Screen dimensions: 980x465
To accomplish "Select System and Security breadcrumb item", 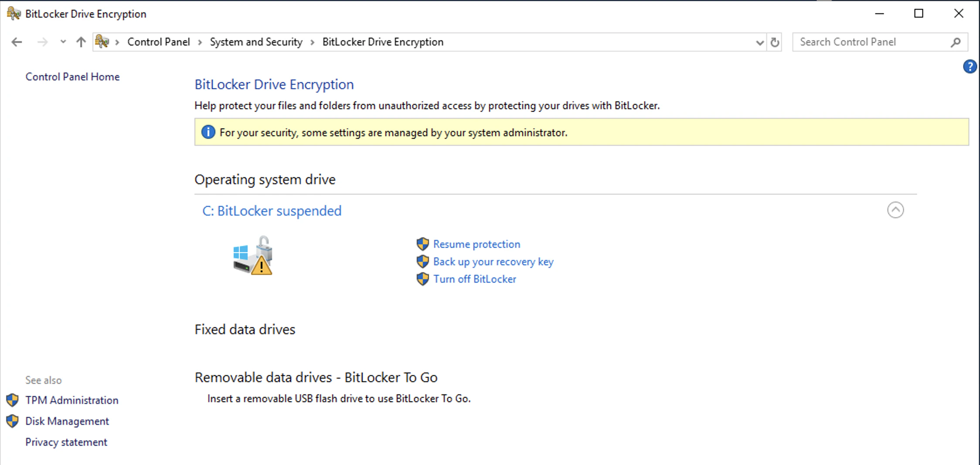I will point(256,42).
